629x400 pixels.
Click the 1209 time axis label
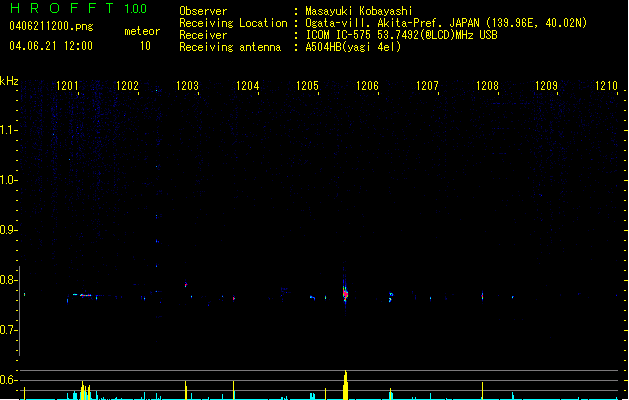(546, 85)
